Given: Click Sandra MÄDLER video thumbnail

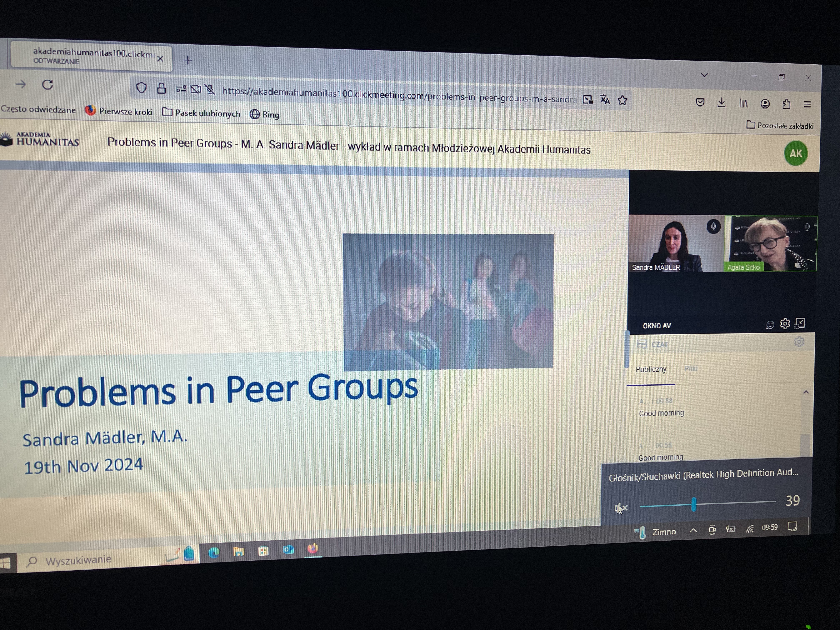Looking at the screenshot, I should tap(676, 243).
